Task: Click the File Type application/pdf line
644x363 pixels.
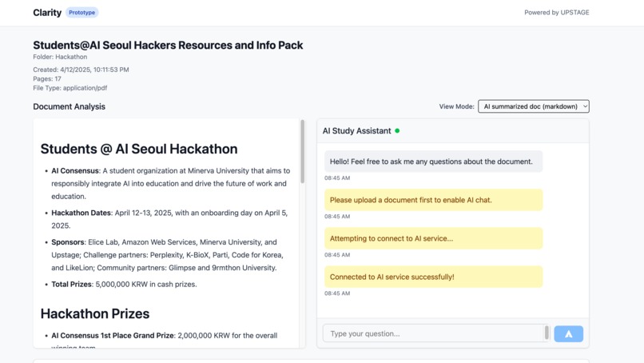Action: pyautogui.click(x=70, y=88)
